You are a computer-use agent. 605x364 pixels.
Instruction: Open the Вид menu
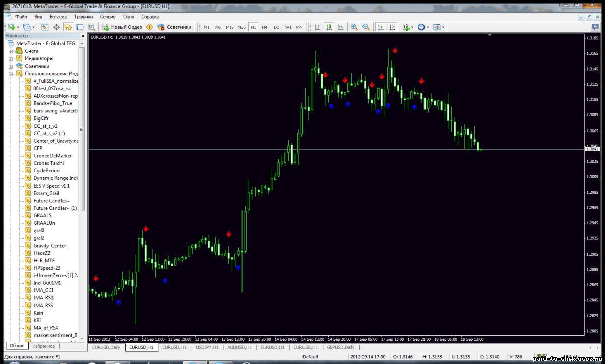pos(38,16)
